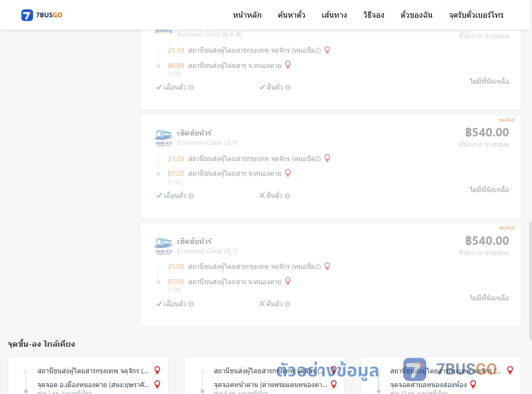Click top pin in first nearby-stops card
Viewport: 532px width, 394px height.
tap(157, 370)
